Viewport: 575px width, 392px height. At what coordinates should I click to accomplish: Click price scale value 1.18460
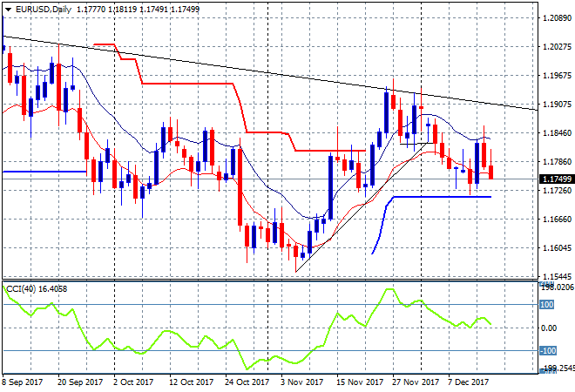(x=557, y=132)
